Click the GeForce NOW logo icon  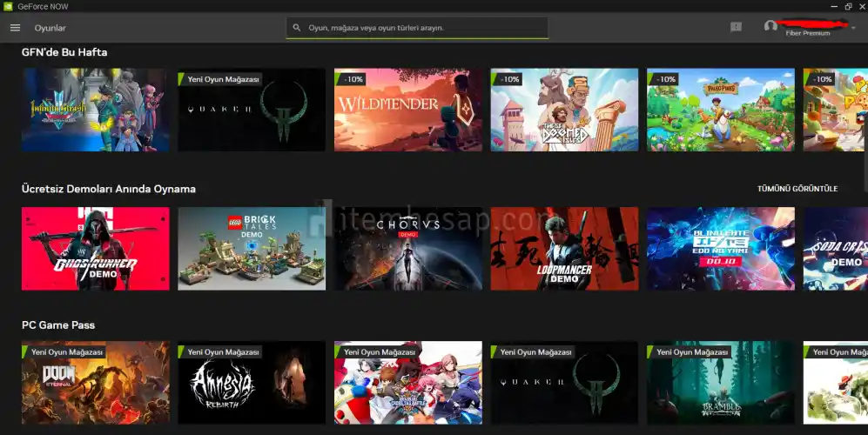point(8,6)
